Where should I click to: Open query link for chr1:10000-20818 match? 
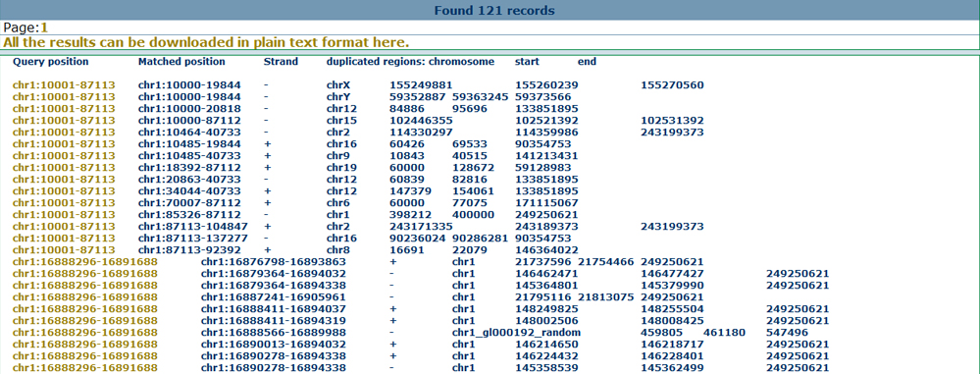click(x=64, y=108)
